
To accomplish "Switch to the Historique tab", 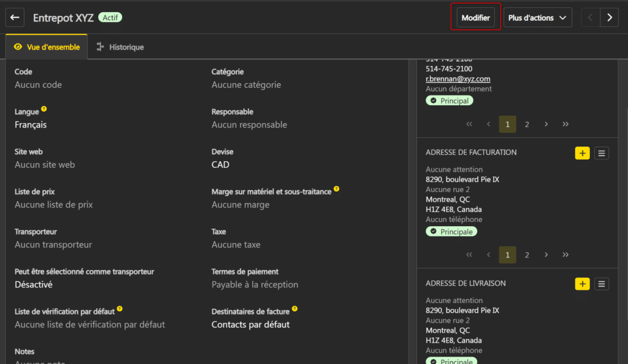I will [120, 47].
